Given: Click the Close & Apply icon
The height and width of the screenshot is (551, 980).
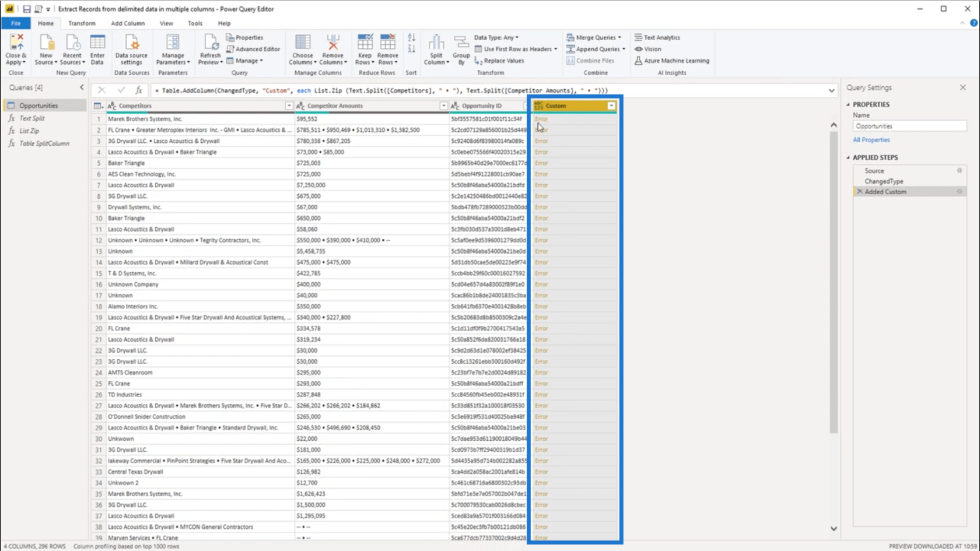Looking at the screenshot, I should pos(16,42).
